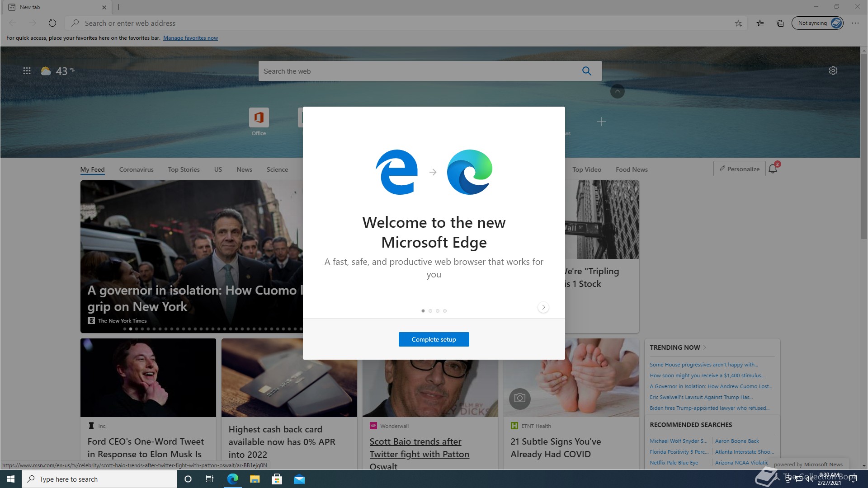Viewport: 868px width, 488px height.
Task: Open Biden fires Trump-appointed lawyer link
Action: coord(709,408)
